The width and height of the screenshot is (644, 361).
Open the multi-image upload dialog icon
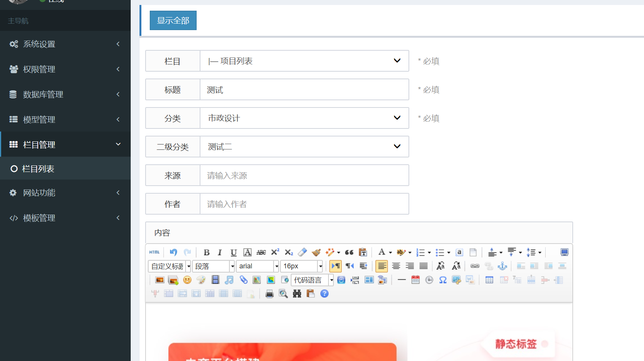[x=173, y=280]
